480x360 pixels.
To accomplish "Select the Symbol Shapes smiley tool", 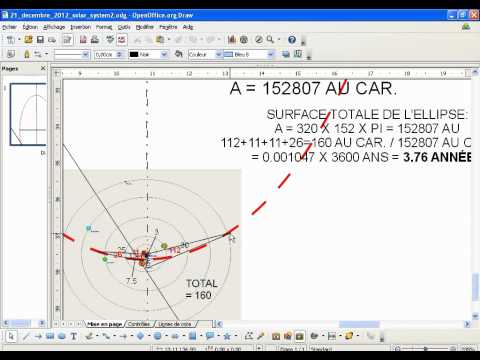I will click(158, 336).
